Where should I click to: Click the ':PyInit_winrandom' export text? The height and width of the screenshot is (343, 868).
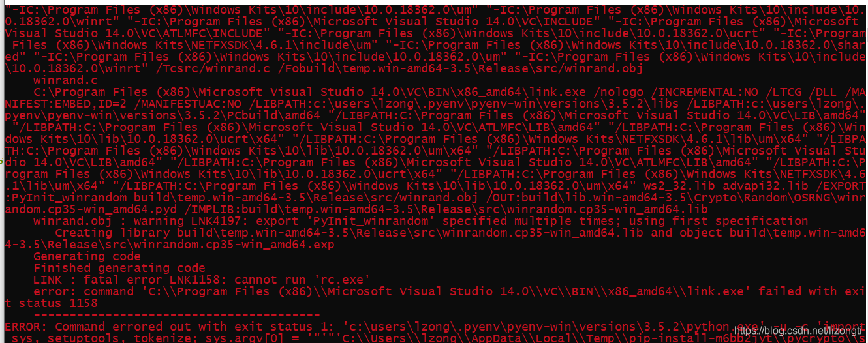click(65, 198)
